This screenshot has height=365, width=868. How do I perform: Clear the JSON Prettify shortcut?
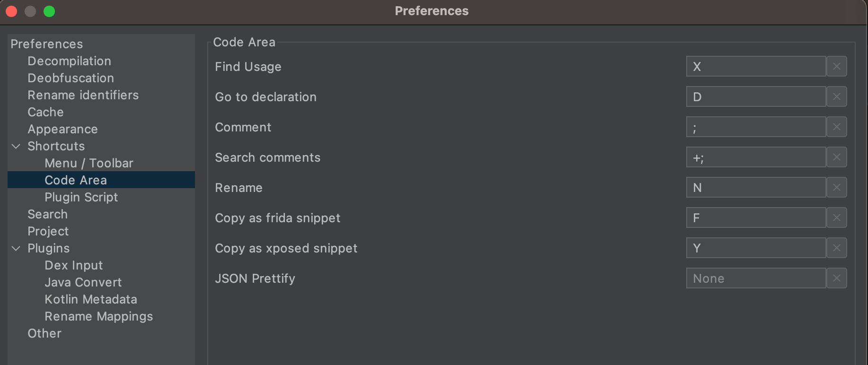836,278
